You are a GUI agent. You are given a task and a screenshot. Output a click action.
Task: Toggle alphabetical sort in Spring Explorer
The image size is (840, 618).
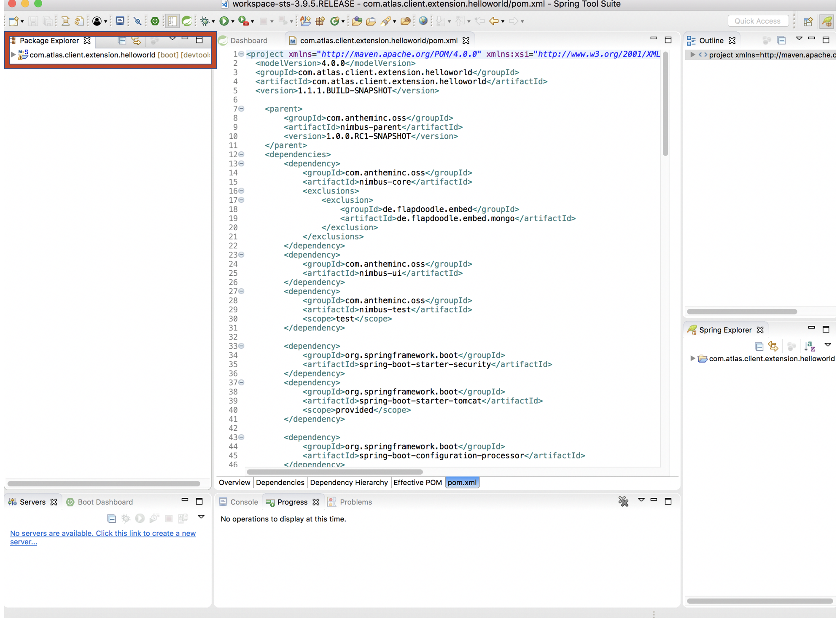click(810, 346)
